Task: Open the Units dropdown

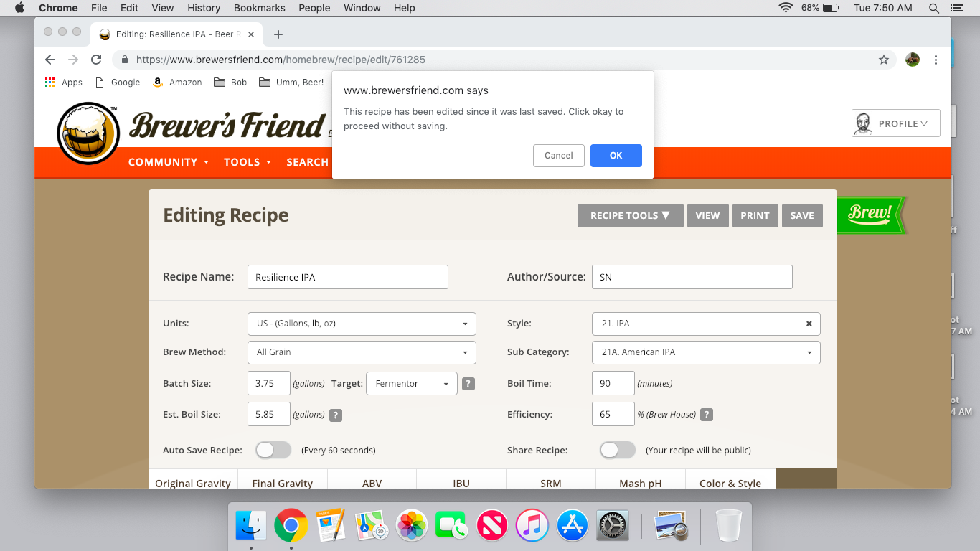Action: [362, 324]
